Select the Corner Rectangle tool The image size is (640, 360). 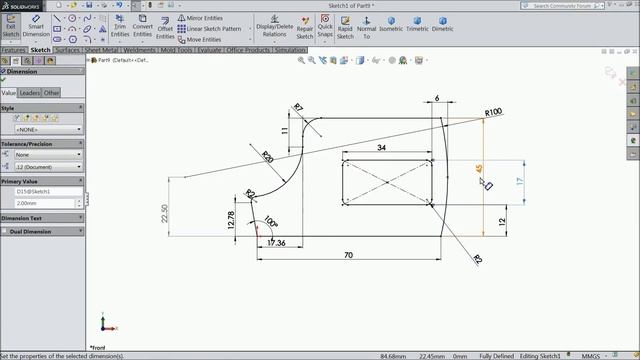point(57,29)
